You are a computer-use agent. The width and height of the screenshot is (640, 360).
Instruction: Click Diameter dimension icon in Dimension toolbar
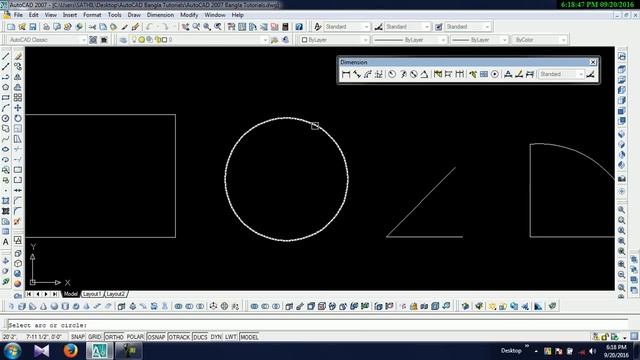(x=413, y=74)
